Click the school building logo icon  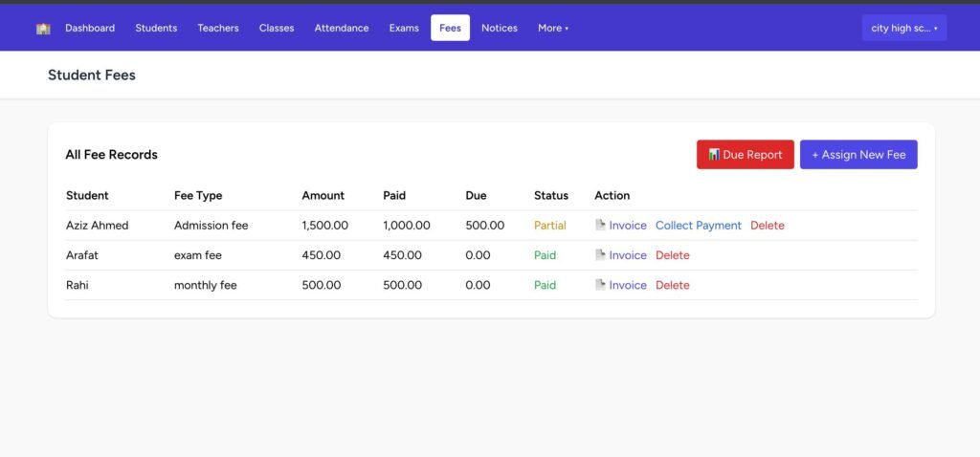[43, 28]
